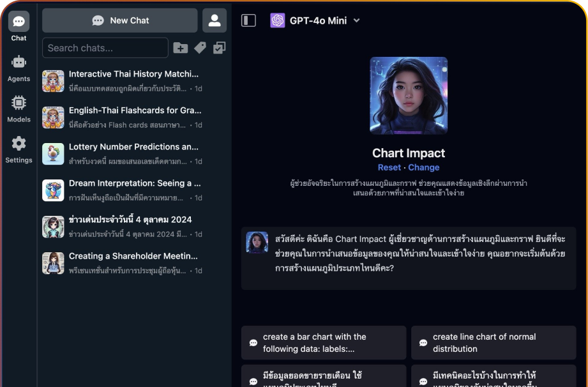
Task: Toggle the chat list sidebar panel
Action: pyautogui.click(x=248, y=20)
